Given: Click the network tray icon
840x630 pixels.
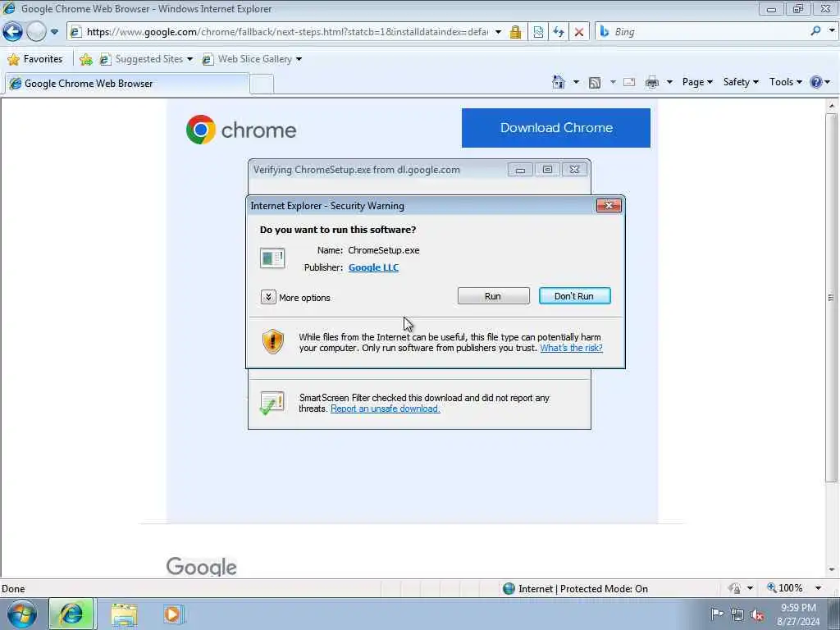Looking at the screenshot, I should pyautogui.click(x=737, y=614).
